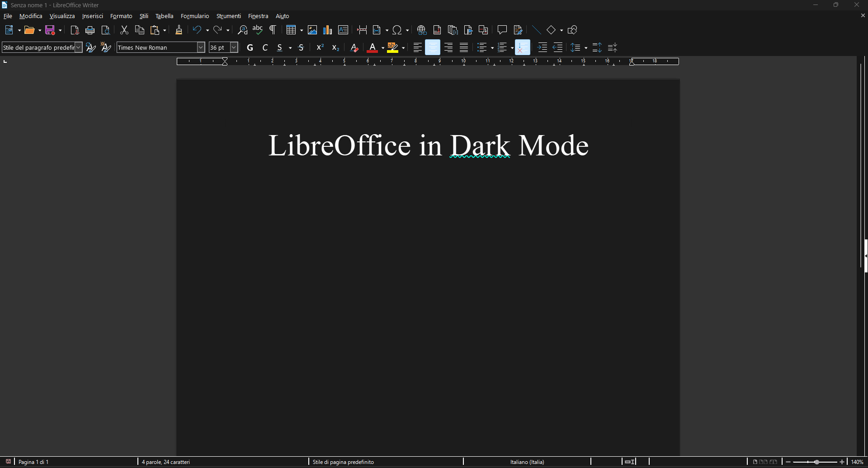Click zoom out minus button
The width and height of the screenshot is (868, 468).
click(x=788, y=462)
